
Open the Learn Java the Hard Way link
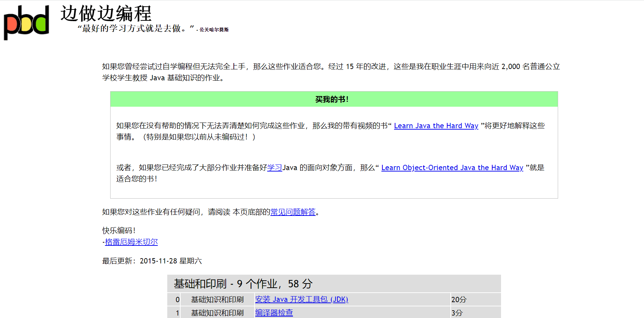point(436,126)
